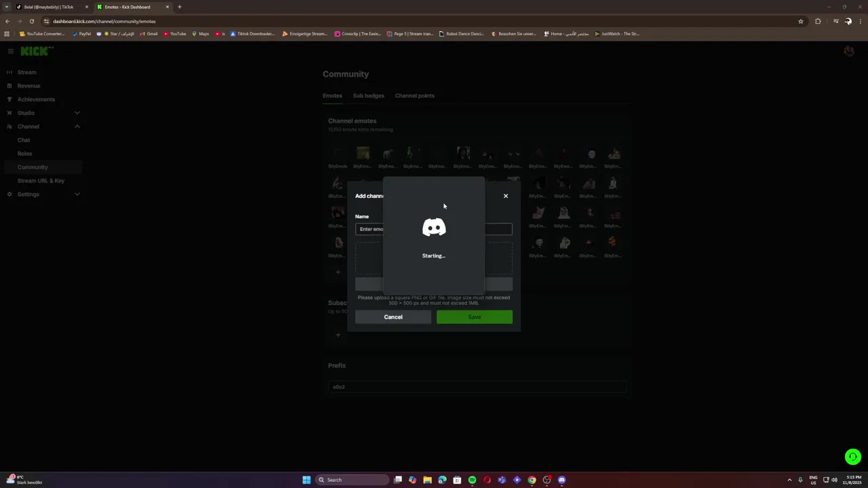
Task: Click the Discord logo on splash window
Action: [x=434, y=228]
